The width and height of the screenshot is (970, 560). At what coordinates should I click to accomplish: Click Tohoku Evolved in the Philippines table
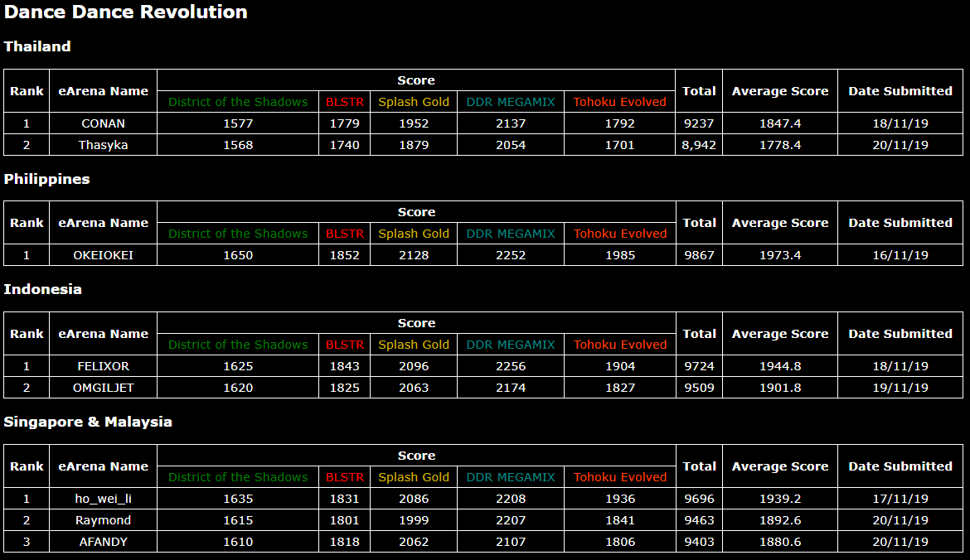(x=619, y=234)
